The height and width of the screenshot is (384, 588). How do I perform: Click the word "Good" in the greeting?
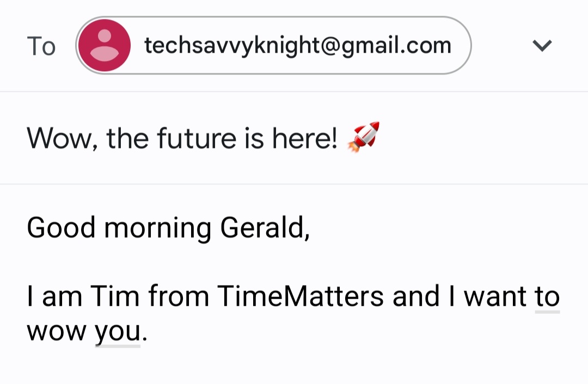click(61, 227)
